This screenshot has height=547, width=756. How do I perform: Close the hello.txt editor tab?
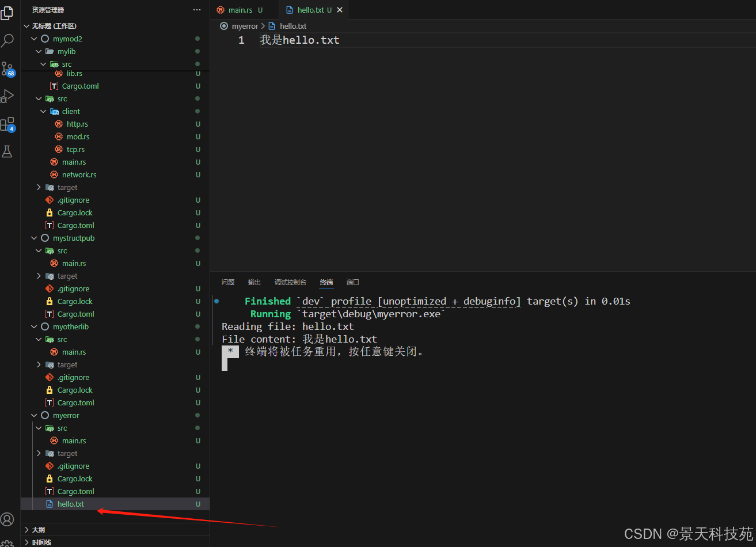point(340,10)
